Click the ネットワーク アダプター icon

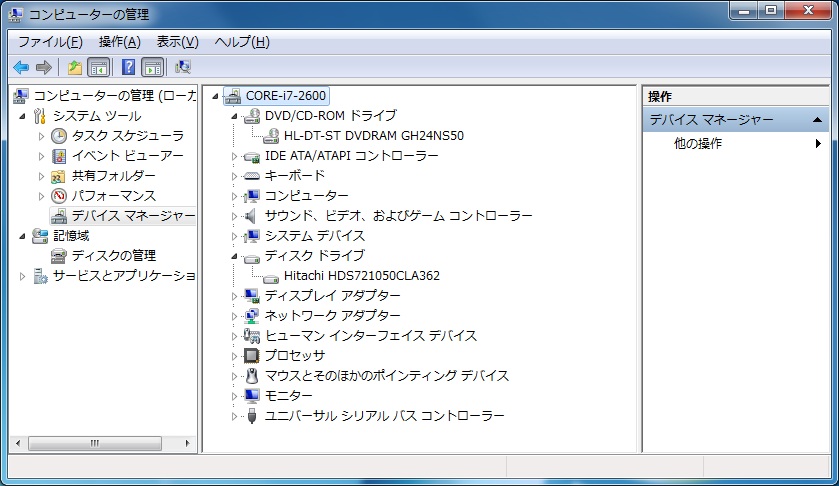(251, 316)
